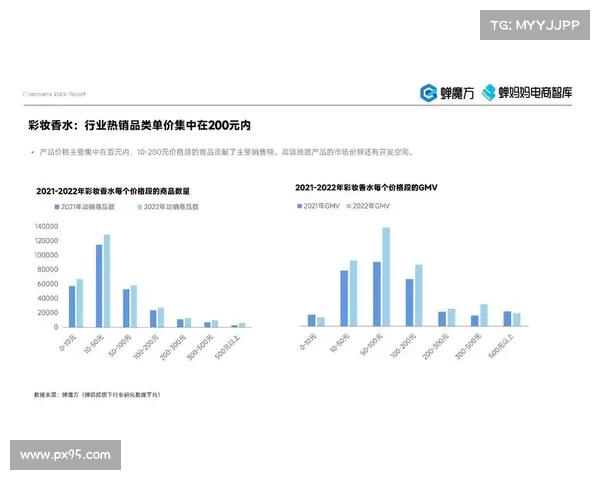Select the bullet text starting with 产品价格主要集中在百元内
The height and width of the screenshot is (480, 600).
227,152
